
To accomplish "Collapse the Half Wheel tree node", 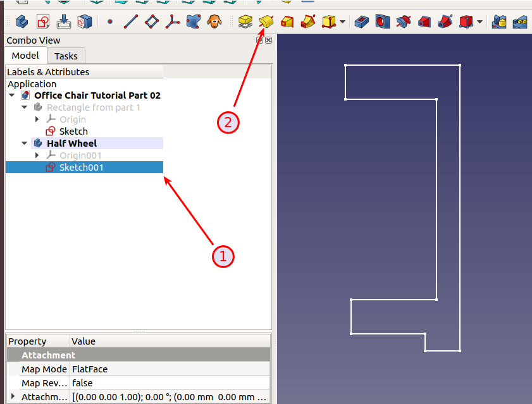I will (25, 144).
